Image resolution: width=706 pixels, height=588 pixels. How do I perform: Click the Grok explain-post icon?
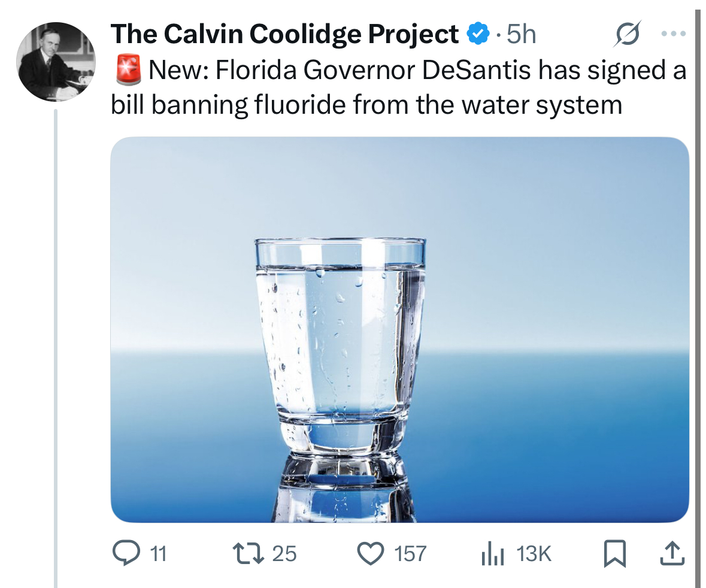pos(627,34)
